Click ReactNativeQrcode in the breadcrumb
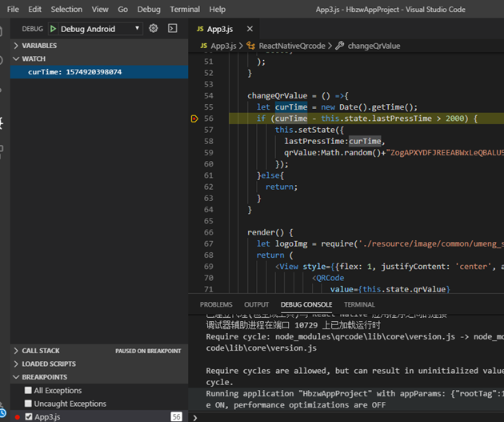This screenshot has height=422, width=504. pos(292,46)
